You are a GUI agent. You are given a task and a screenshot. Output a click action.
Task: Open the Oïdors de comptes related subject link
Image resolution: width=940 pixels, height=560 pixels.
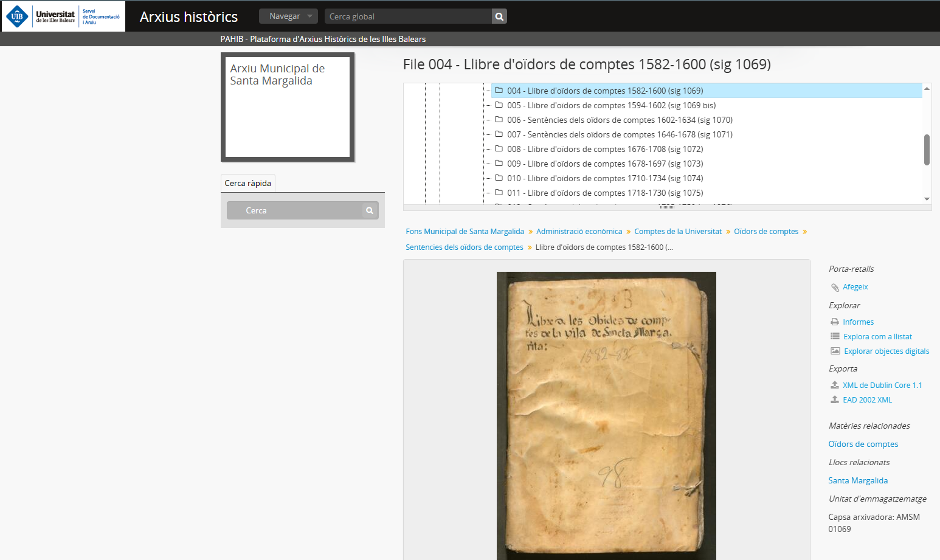[863, 444]
